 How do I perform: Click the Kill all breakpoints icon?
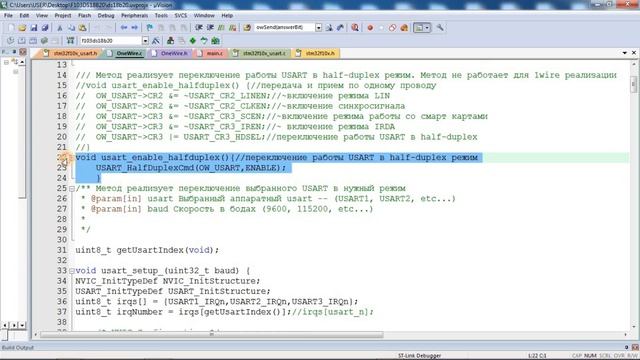coord(404,28)
